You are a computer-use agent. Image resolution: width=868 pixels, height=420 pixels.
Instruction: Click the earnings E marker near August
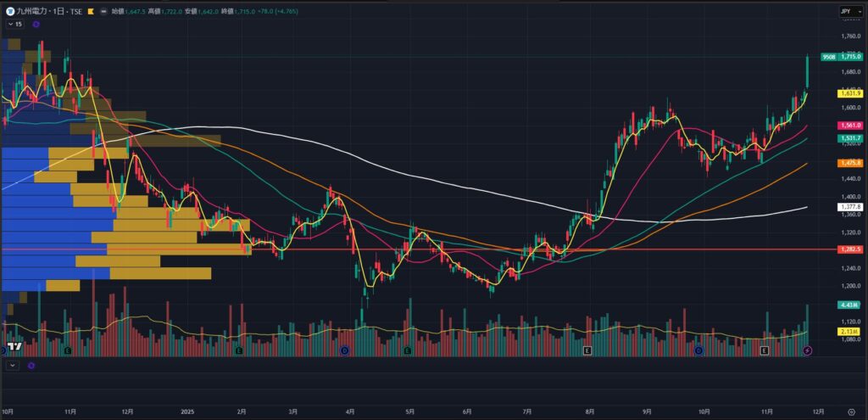click(587, 350)
